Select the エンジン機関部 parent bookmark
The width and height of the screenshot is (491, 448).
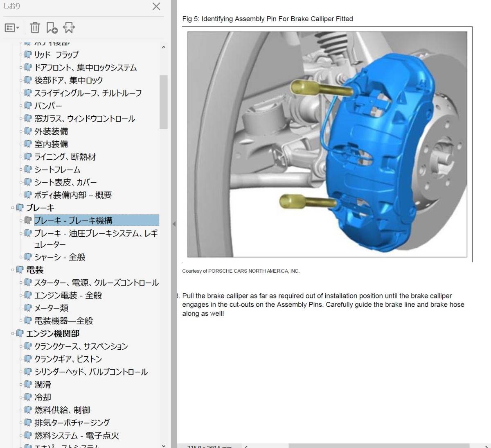click(53, 334)
